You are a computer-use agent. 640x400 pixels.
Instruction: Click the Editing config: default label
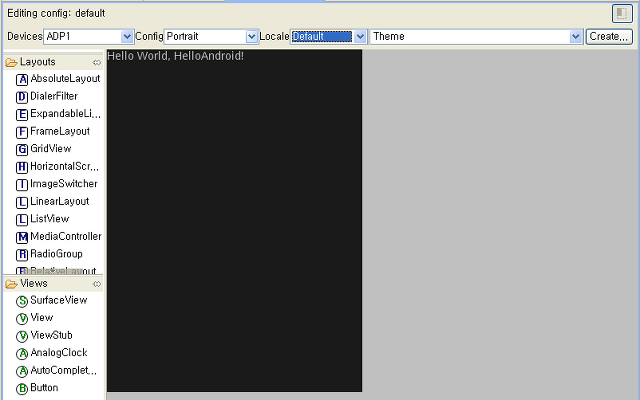pyautogui.click(x=56, y=13)
